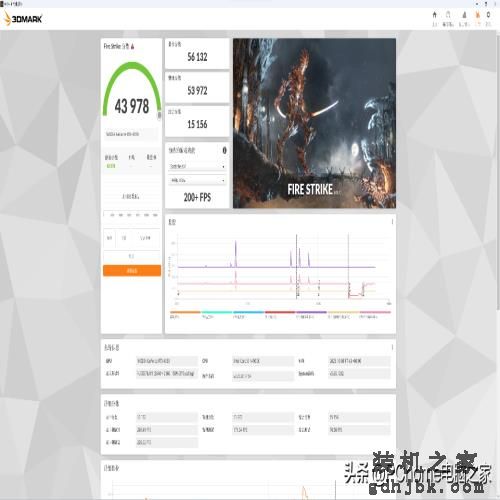This screenshot has width=500, height=500.
Task: Click the 3DMARK logo in header
Action: click(23, 19)
